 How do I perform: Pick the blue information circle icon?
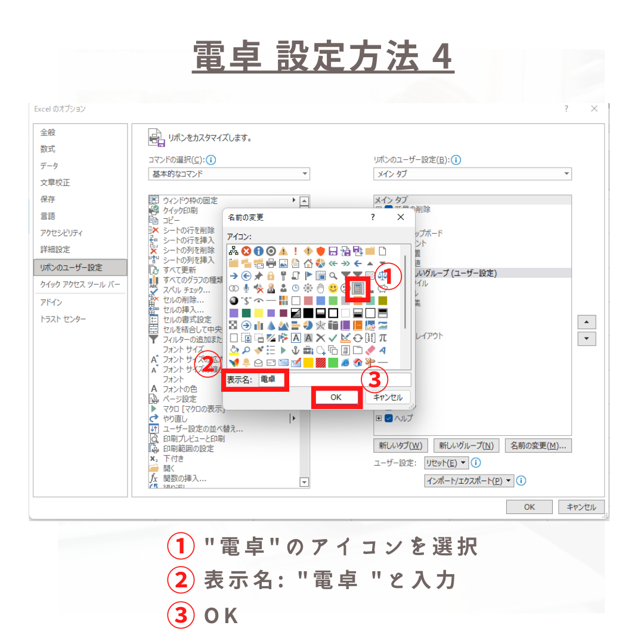pyautogui.click(x=258, y=252)
